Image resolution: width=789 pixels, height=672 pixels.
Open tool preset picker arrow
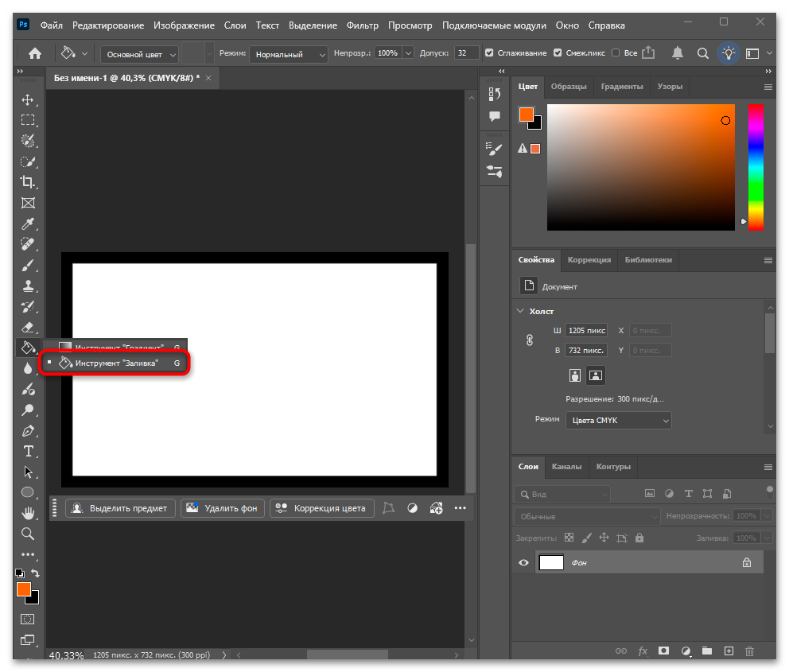[x=84, y=53]
